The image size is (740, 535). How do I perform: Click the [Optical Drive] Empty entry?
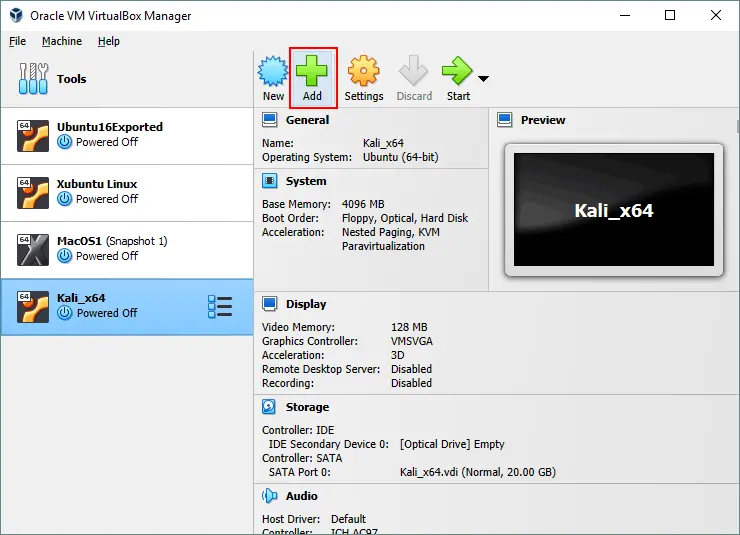tap(452, 444)
